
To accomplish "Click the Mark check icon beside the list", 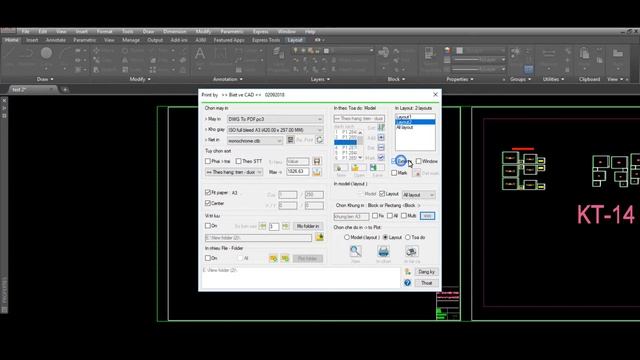I will 381,157.
